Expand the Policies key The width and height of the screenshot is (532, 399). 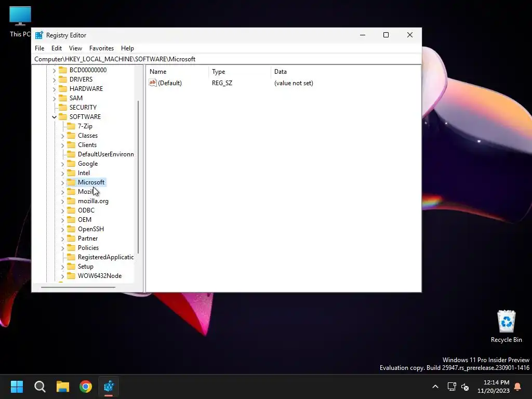[62, 248]
